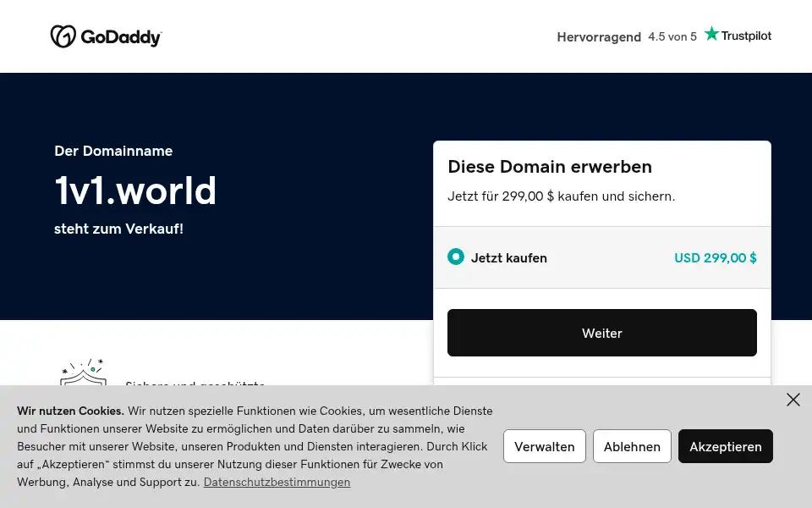Image resolution: width=812 pixels, height=508 pixels.
Task: Click the GoDaddy heart logo icon
Action: click(63, 36)
